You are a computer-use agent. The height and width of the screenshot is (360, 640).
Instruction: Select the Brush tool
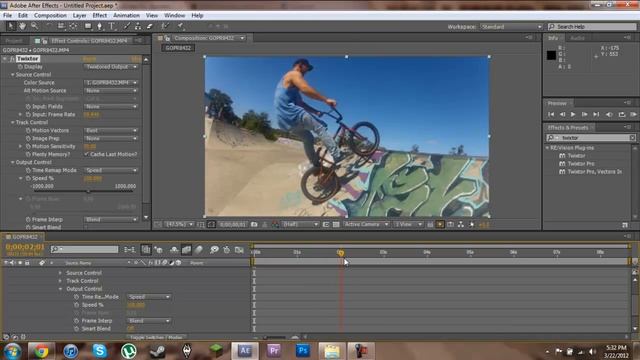click(x=127, y=26)
